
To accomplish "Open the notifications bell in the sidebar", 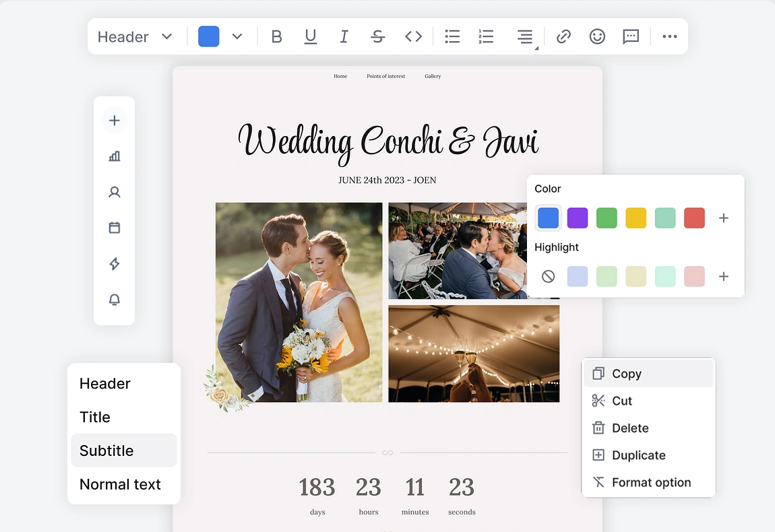I will [114, 300].
